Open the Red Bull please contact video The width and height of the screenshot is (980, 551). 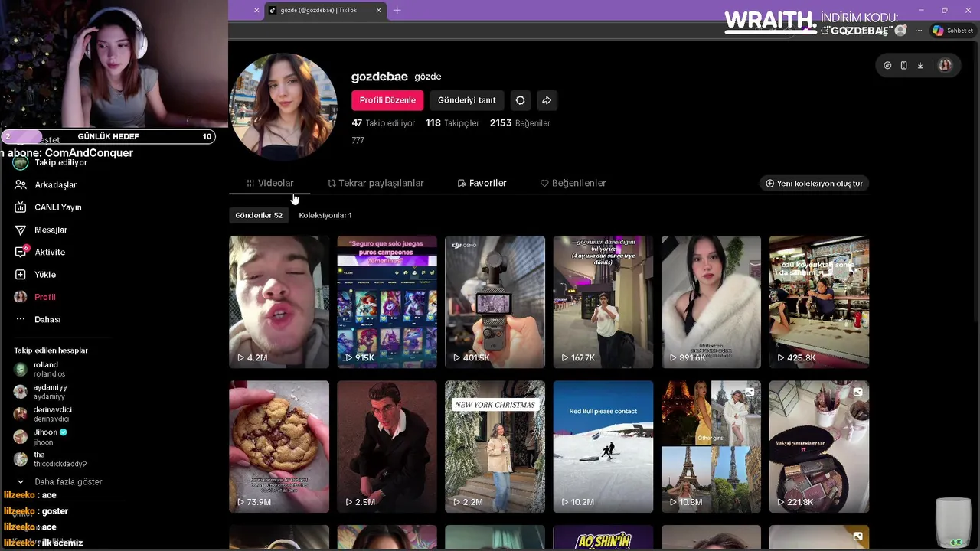(x=603, y=446)
